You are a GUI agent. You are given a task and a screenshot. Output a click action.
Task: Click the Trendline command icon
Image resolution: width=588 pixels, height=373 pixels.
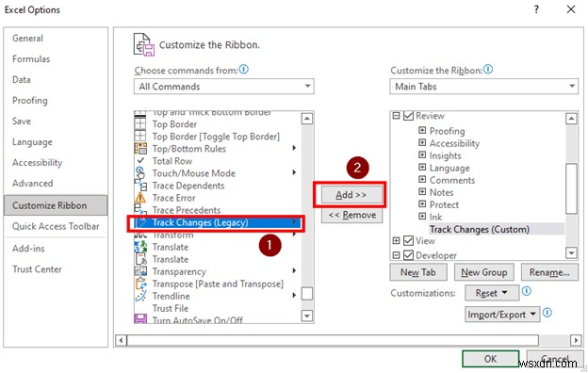pyautogui.click(x=140, y=296)
